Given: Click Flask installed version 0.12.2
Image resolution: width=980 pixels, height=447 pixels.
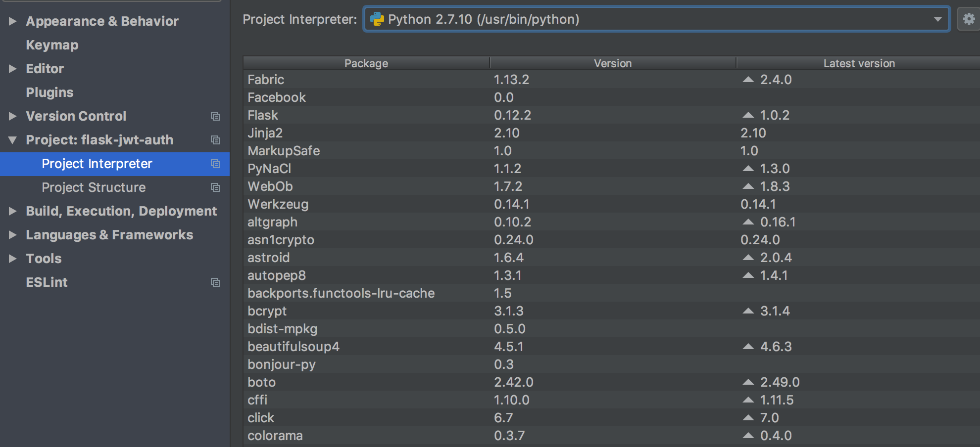Looking at the screenshot, I should (512, 115).
